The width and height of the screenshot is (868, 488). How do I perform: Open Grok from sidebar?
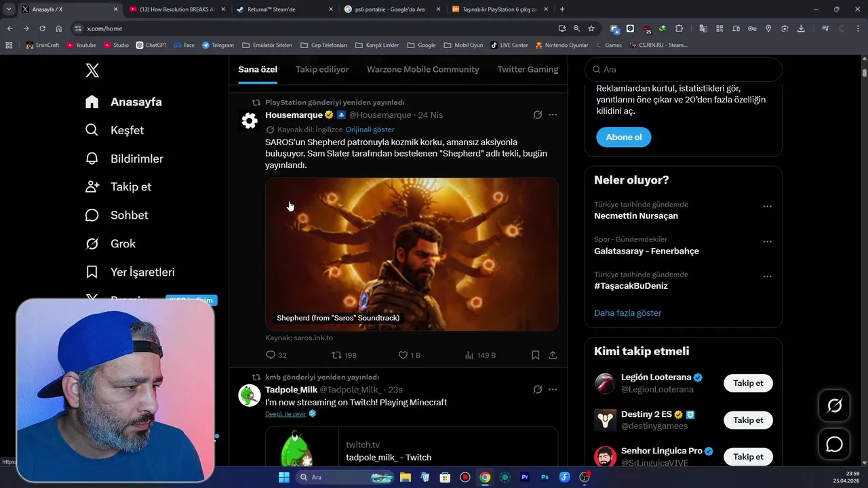pyautogui.click(x=111, y=243)
